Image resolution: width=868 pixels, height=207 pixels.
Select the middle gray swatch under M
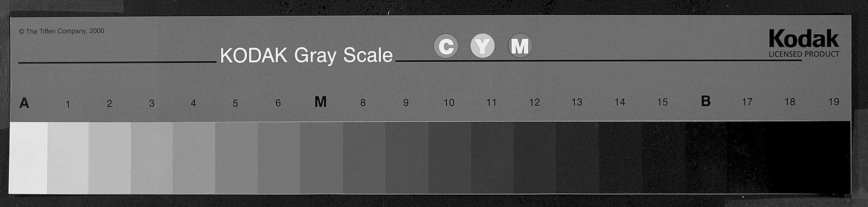[322, 157]
